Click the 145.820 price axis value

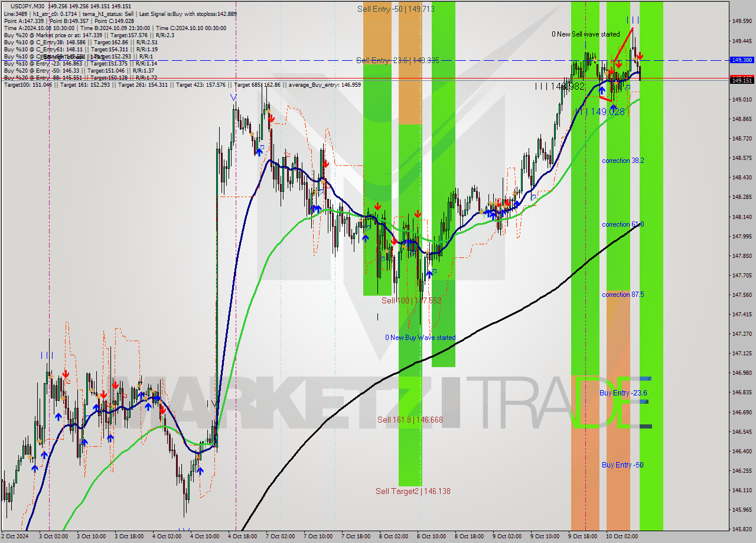click(x=742, y=529)
